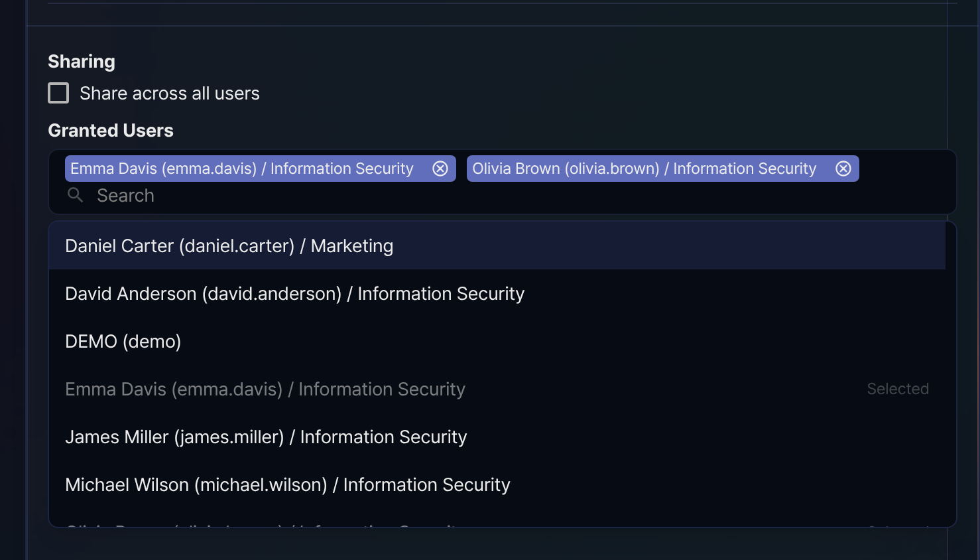Enable Share across all users checkbox

point(58,93)
